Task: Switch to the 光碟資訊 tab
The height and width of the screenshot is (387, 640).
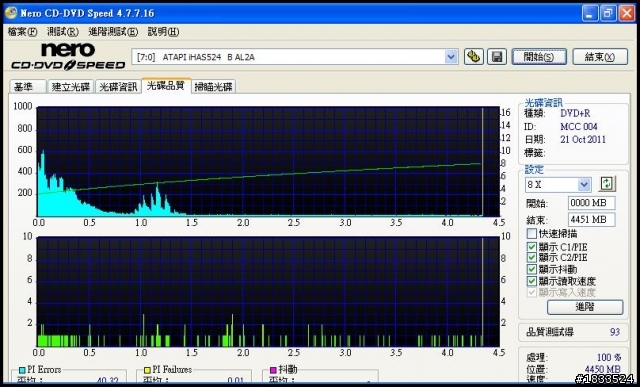Action: (118, 87)
